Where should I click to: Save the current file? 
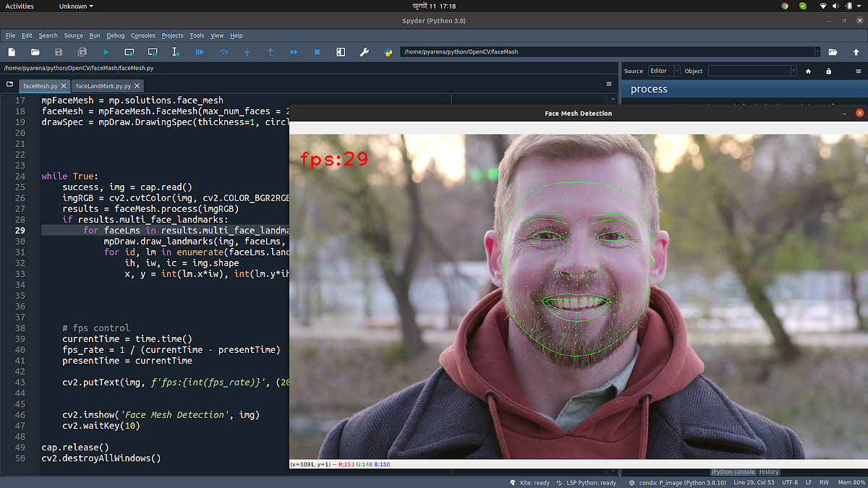click(x=58, y=52)
